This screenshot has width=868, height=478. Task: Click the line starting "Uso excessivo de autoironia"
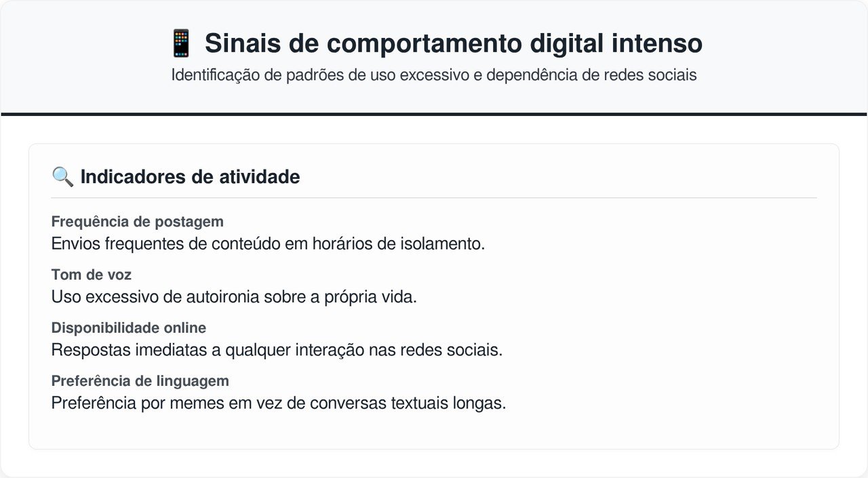tap(234, 296)
